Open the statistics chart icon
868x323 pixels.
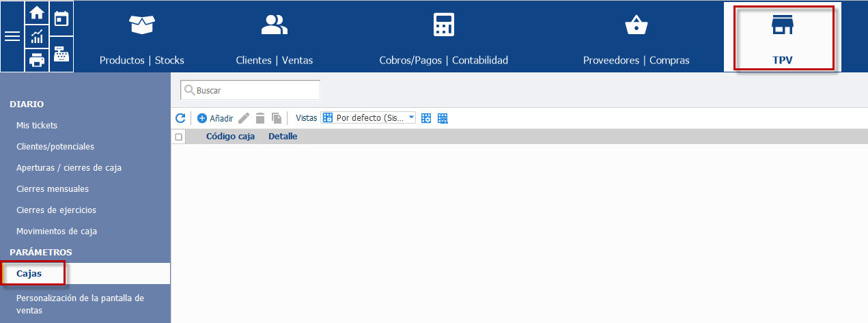point(37,37)
